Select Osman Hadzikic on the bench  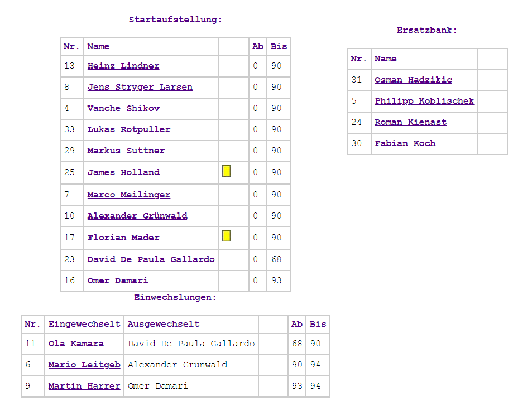coord(413,80)
